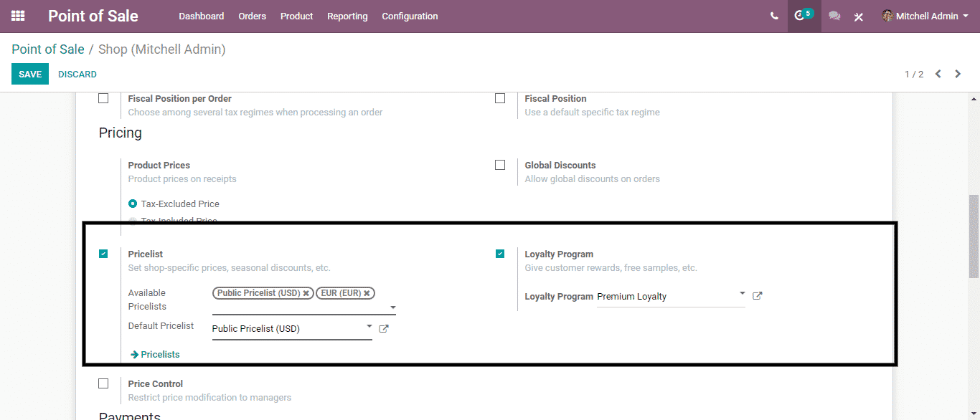Remove the EUR (EUR) pricelist tag
Image resolution: width=980 pixels, height=420 pixels.
point(367,293)
